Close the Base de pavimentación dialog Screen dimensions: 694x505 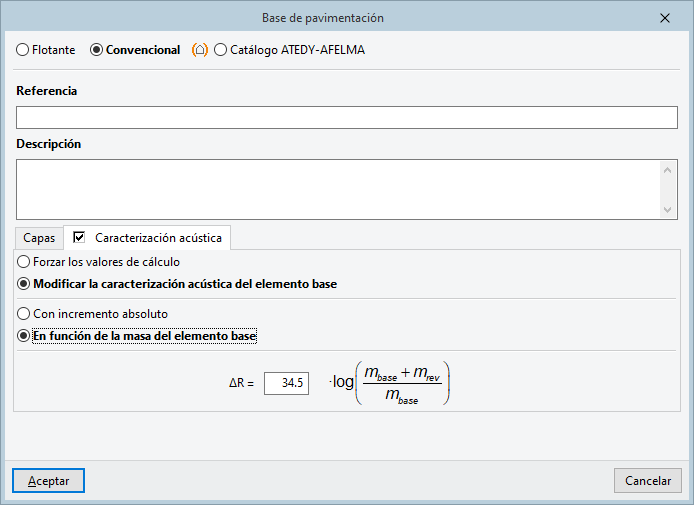665,18
